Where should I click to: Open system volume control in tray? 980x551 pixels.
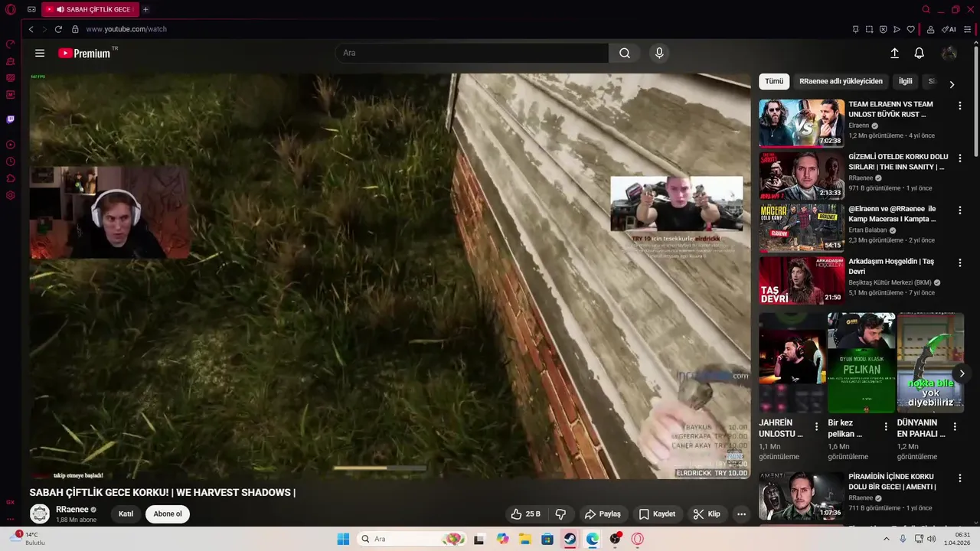931,539
